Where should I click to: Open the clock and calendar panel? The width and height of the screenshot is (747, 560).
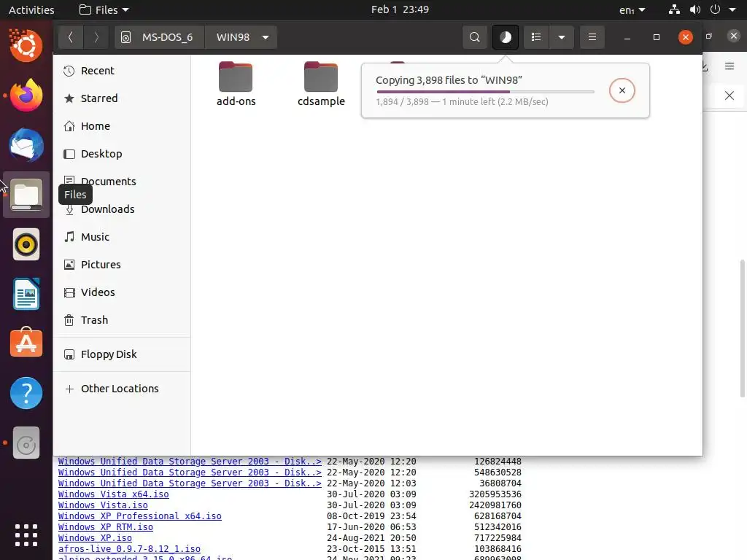(400, 9)
